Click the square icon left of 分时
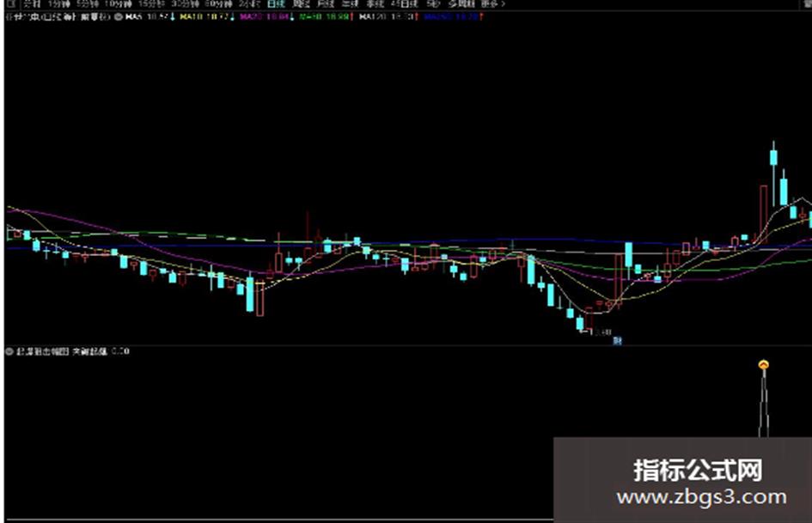 pyautogui.click(x=11, y=3)
